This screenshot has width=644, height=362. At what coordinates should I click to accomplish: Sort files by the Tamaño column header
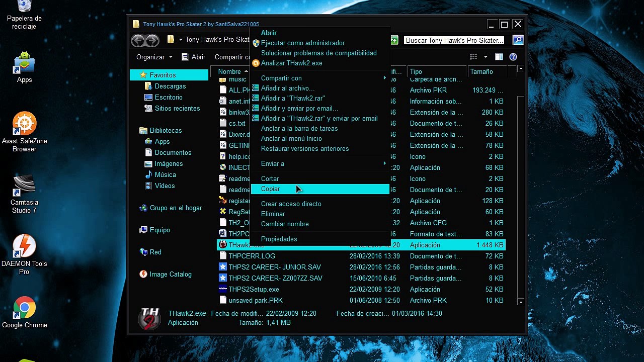[x=487, y=71]
